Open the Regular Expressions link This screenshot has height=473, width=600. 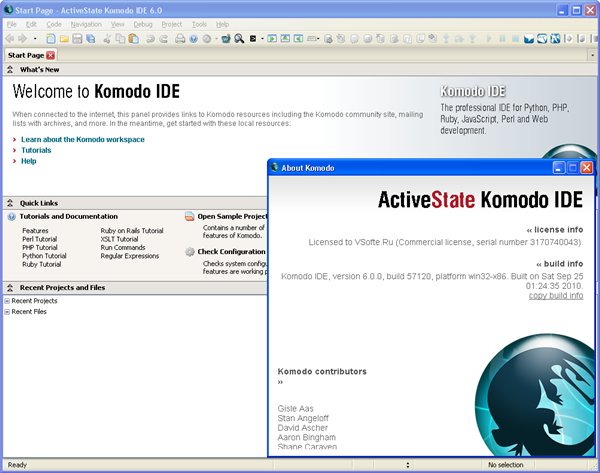[129, 256]
